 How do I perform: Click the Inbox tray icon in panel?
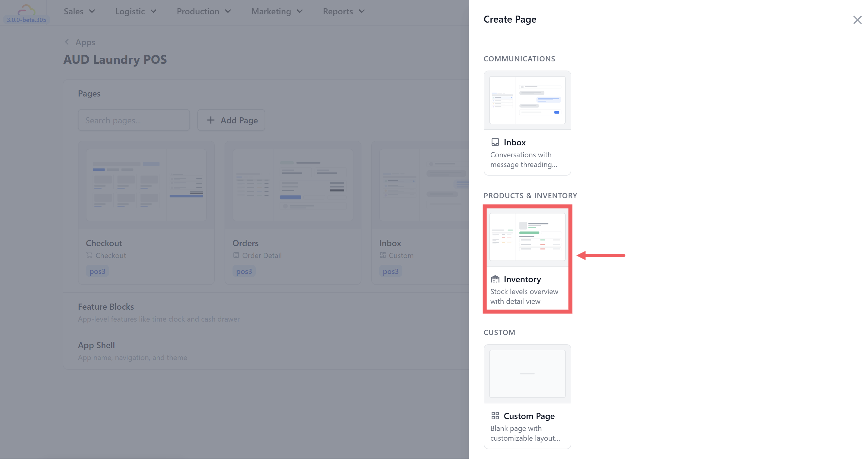point(495,142)
